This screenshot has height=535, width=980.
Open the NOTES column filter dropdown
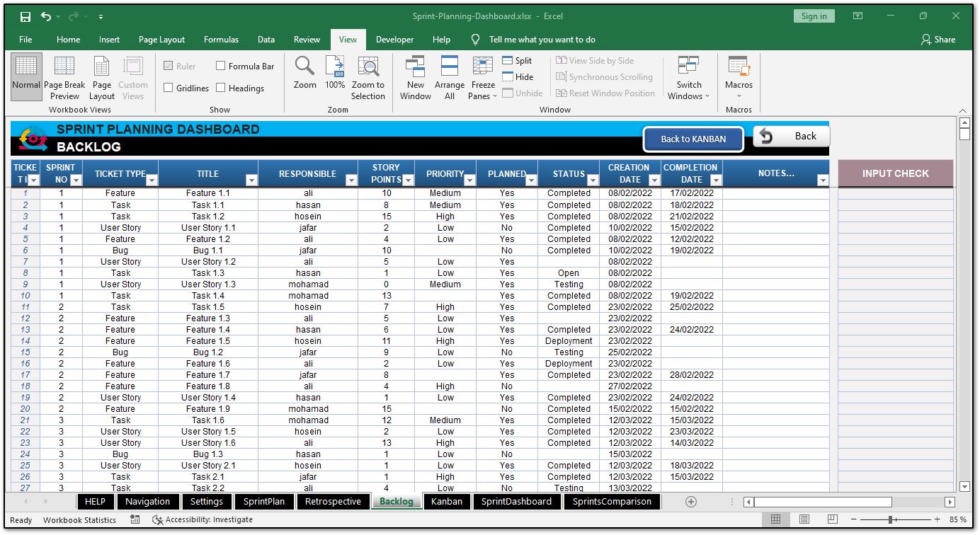coord(822,180)
